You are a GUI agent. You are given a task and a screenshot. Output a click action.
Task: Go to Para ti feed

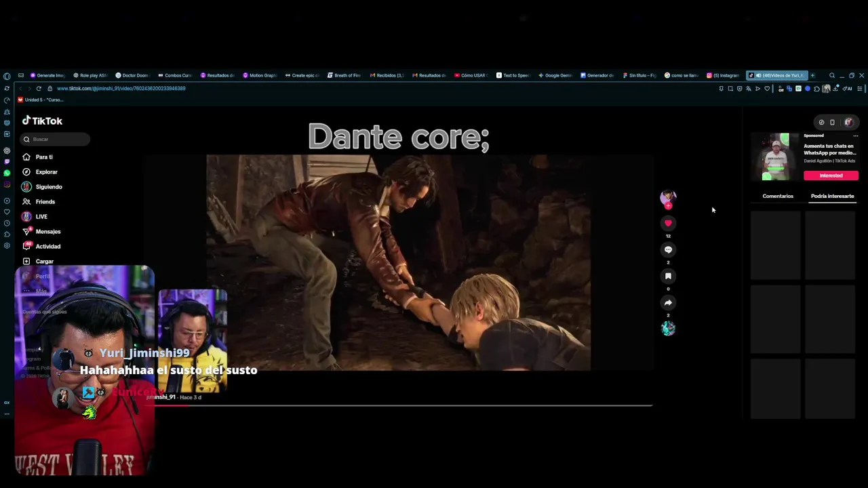pyautogui.click(x=37, y=157)
